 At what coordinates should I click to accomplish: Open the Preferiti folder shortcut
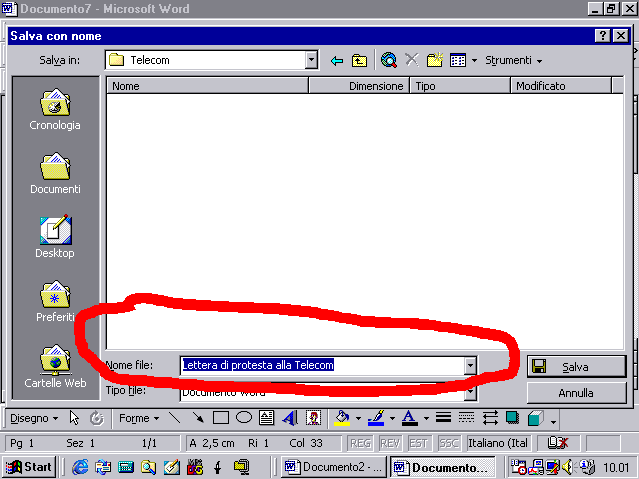click(55, 301)
